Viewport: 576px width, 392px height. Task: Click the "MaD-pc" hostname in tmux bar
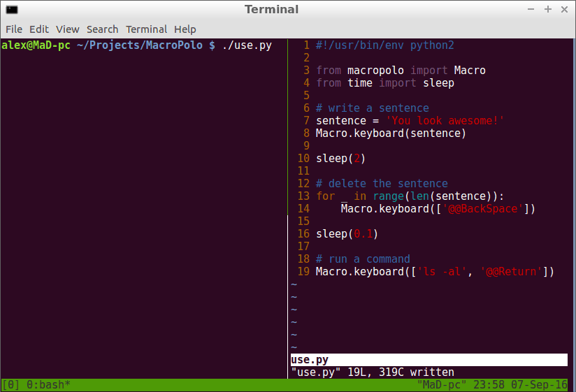point(442,385)
